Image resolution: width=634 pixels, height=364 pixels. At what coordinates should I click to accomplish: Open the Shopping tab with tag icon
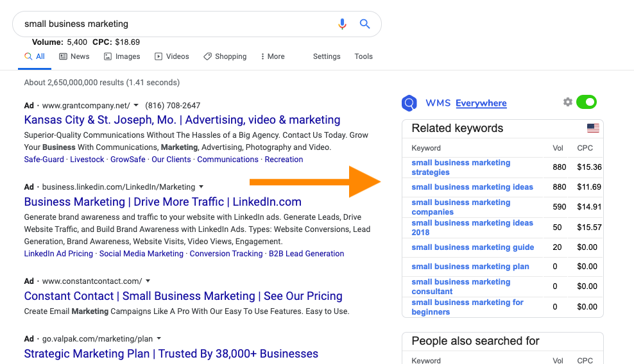point(225,56)
